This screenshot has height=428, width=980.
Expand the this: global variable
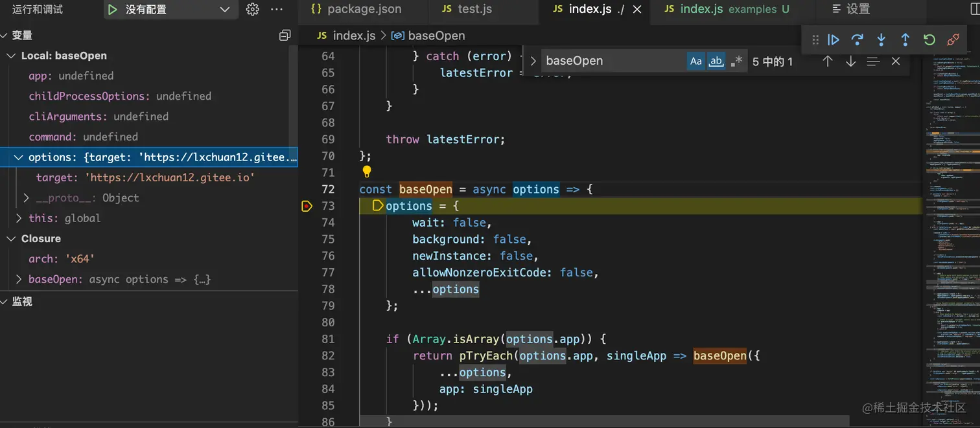click(19, 218)
